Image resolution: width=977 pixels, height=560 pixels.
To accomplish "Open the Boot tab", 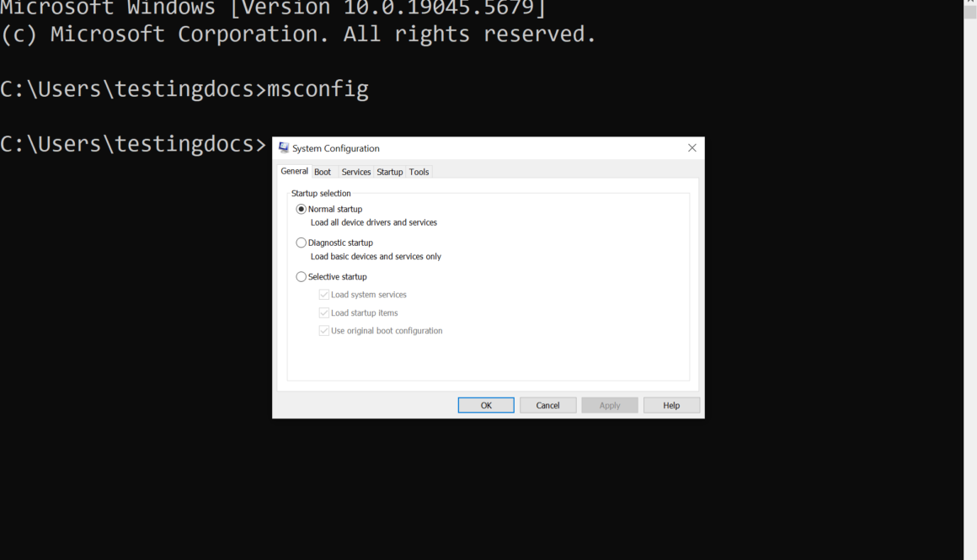I will click(x=323, y=172).
